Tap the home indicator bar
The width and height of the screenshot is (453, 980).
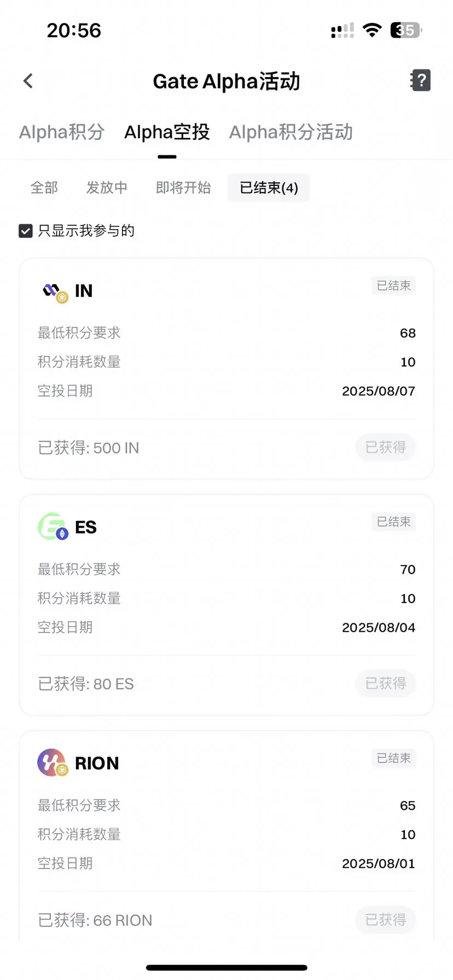pos(226,968)
